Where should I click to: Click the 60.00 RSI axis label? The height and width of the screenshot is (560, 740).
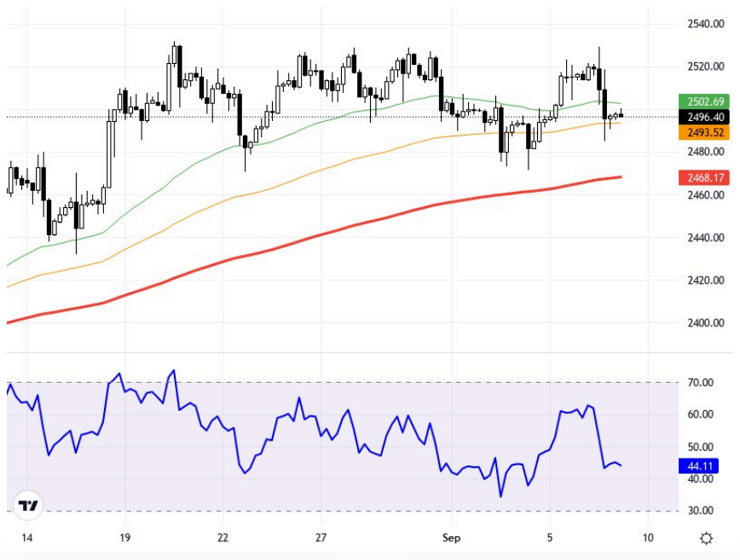(701, 414)
